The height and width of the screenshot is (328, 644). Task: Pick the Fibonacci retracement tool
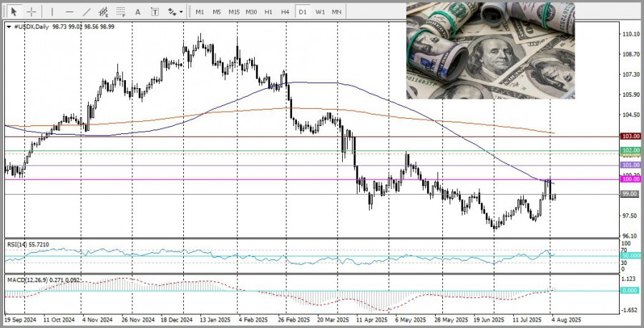pos(120,12)
